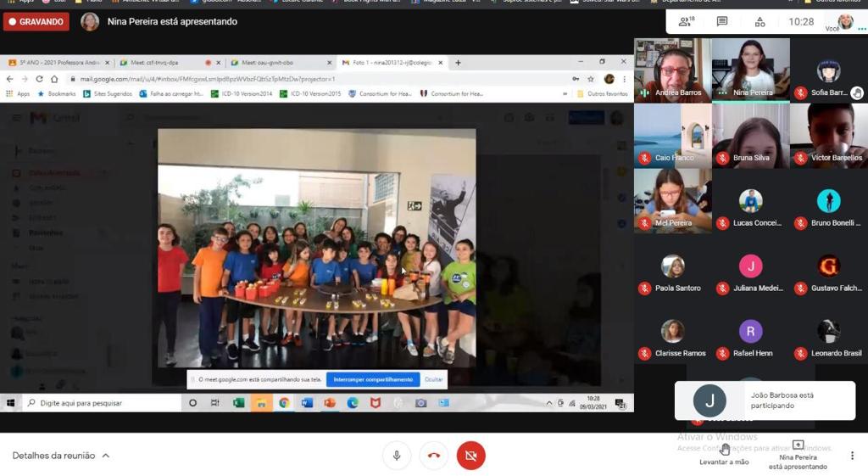Click the shared photo of children
868x476 pixels.
tap(317, 249)
